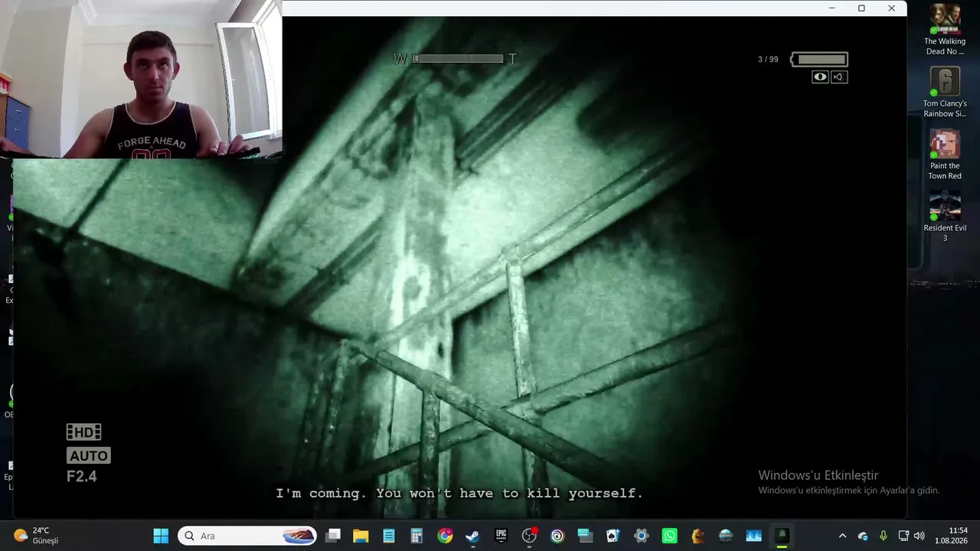Click the 3 / 99 battery counter

point(768,60)
